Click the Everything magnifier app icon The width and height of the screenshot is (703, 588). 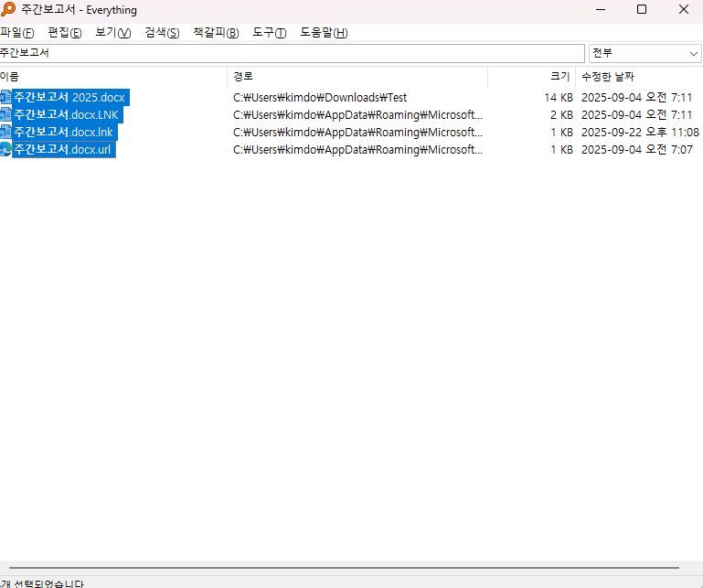pyautogui.click(x=7, y=9)
